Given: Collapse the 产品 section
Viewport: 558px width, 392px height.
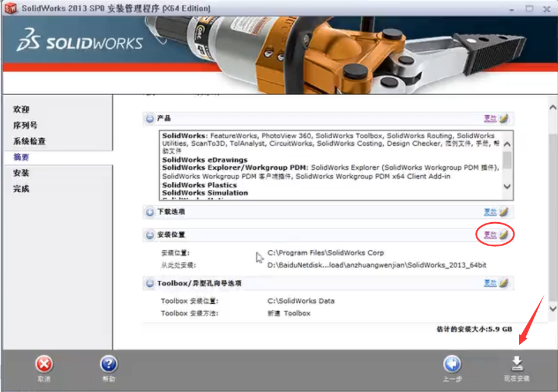Looking at the screenshot, I should [150, 119].
